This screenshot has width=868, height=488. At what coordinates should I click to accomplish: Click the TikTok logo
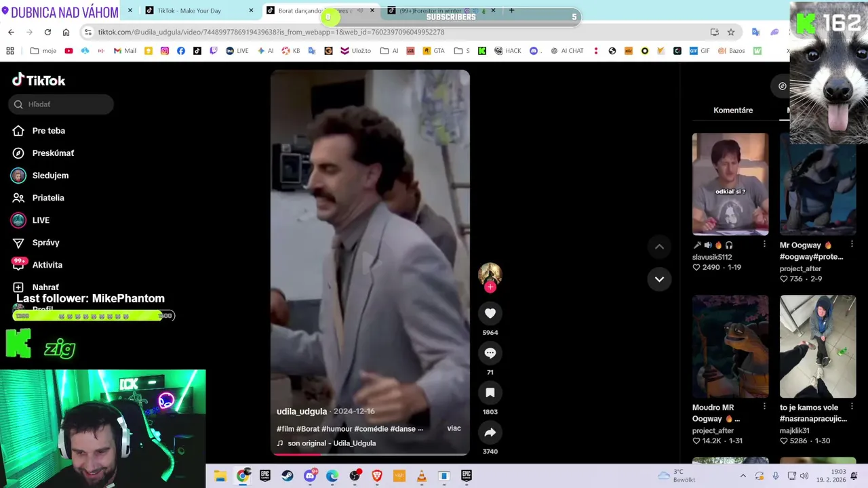tap(39, 80)
